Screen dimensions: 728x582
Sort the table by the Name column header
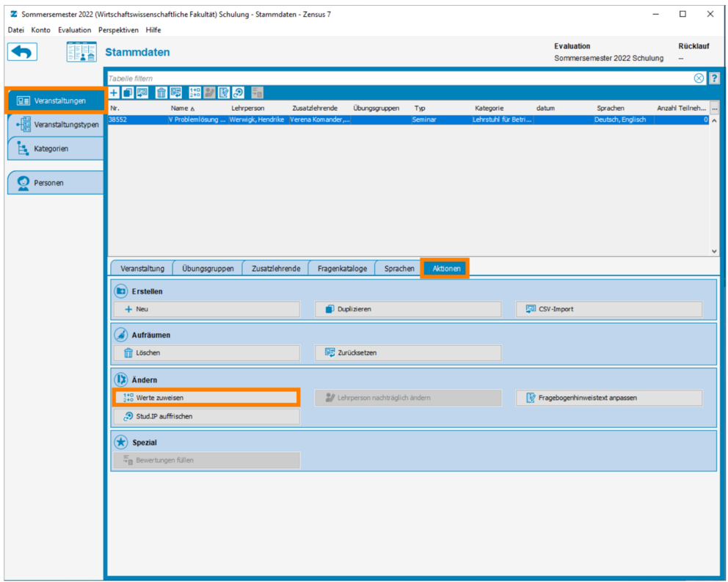tap(183, 108)
